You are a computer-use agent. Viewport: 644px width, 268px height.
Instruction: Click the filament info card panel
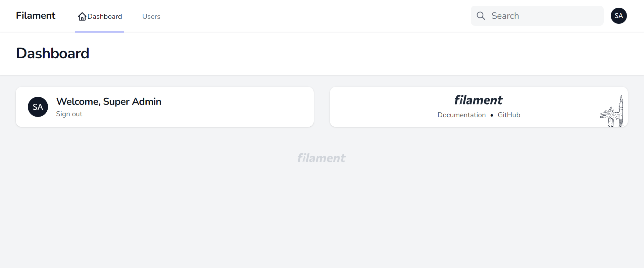coord(386,107)
